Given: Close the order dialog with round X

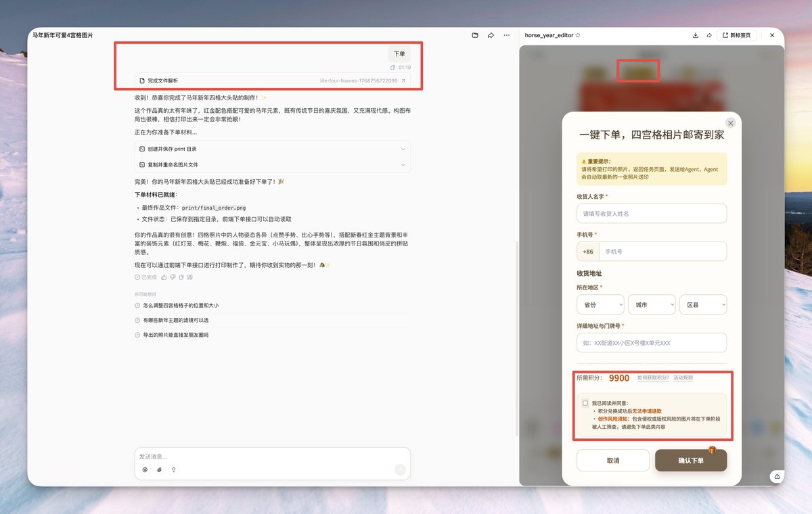Looking at the screenshot, I should (x=730, y=123).
